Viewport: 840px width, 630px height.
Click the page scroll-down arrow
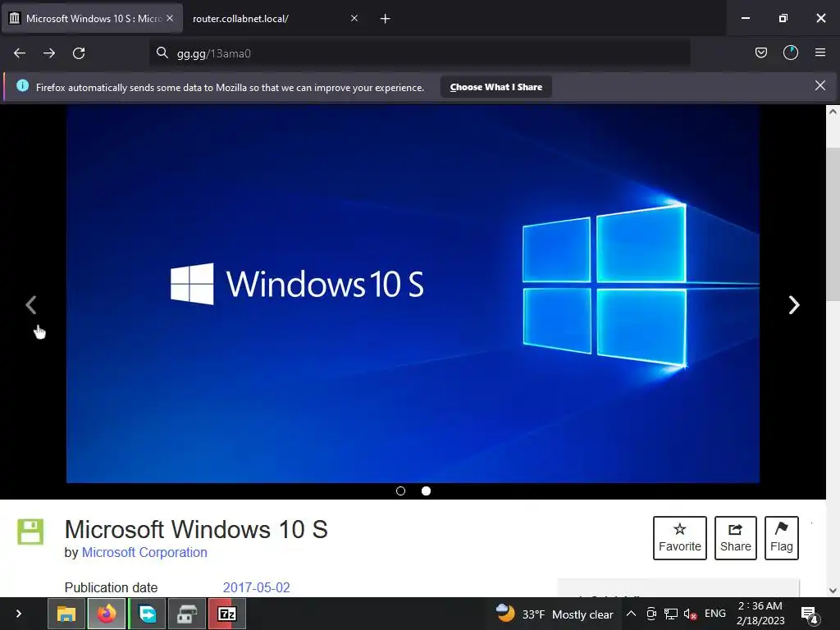click(833, 591)
